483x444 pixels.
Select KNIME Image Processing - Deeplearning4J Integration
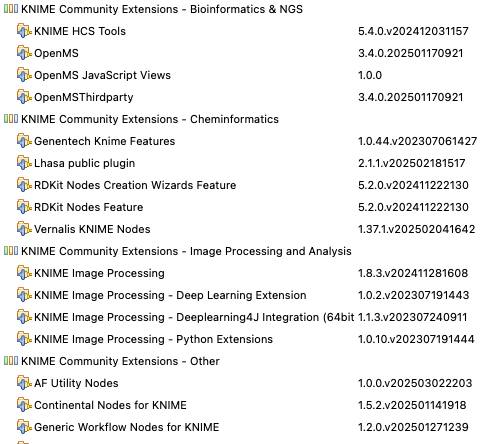coord(194,317)
